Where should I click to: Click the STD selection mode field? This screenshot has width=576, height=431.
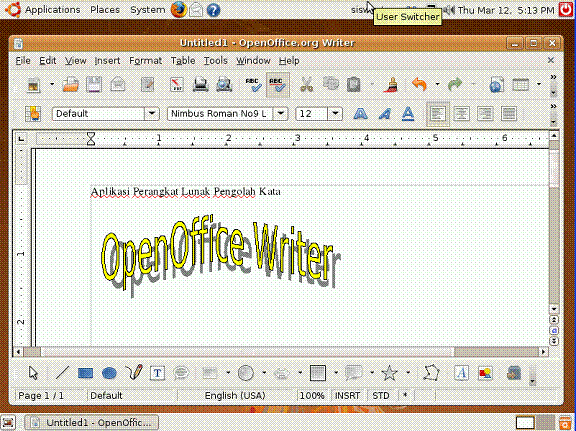[x=381, y=396]
